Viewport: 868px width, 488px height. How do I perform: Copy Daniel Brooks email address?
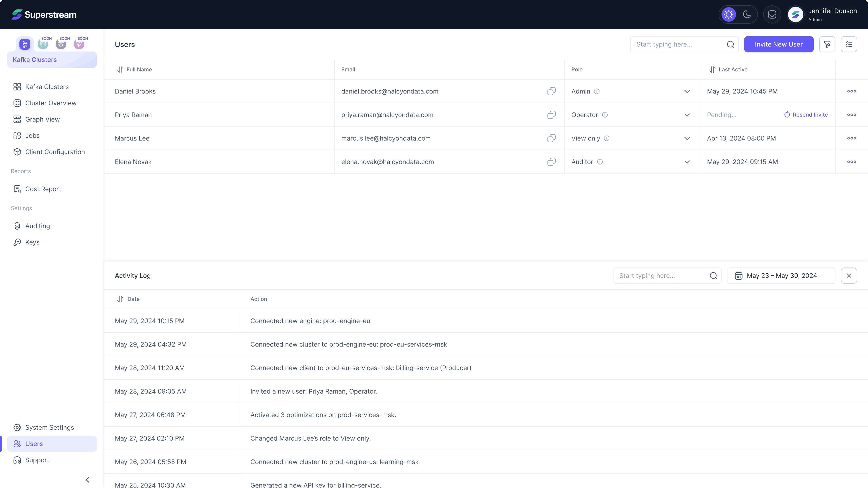[551, 91]
